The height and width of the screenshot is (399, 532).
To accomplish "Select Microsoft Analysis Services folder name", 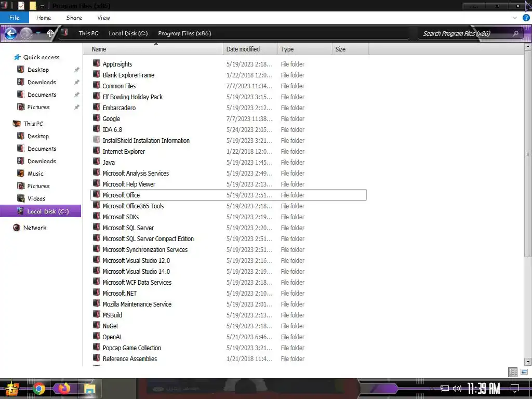I will click(136, 174).
